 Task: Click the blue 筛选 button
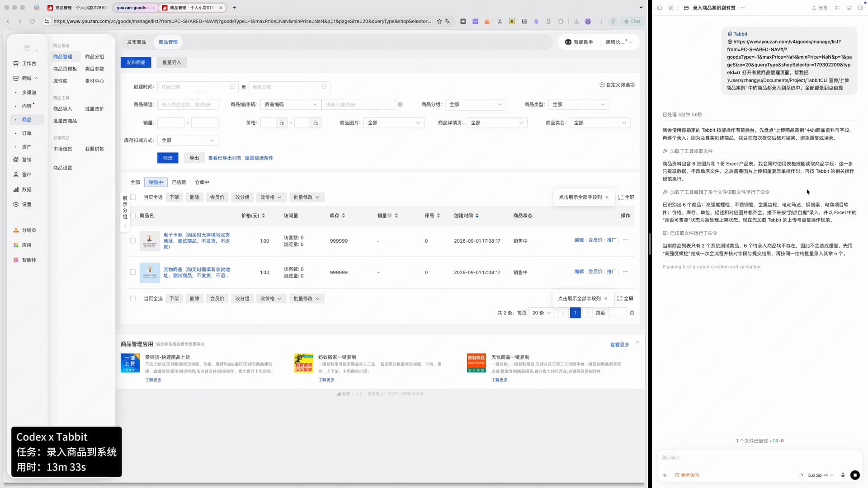pos(168,158)
